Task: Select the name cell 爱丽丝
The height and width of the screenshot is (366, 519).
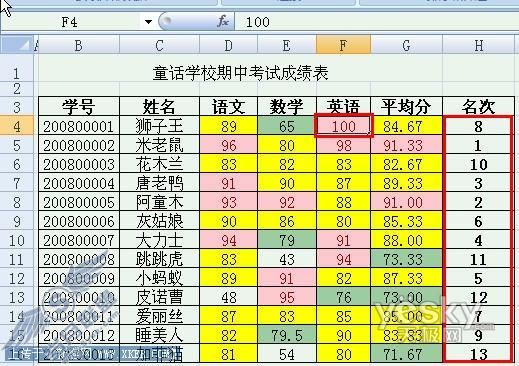Action: [159, 316]
